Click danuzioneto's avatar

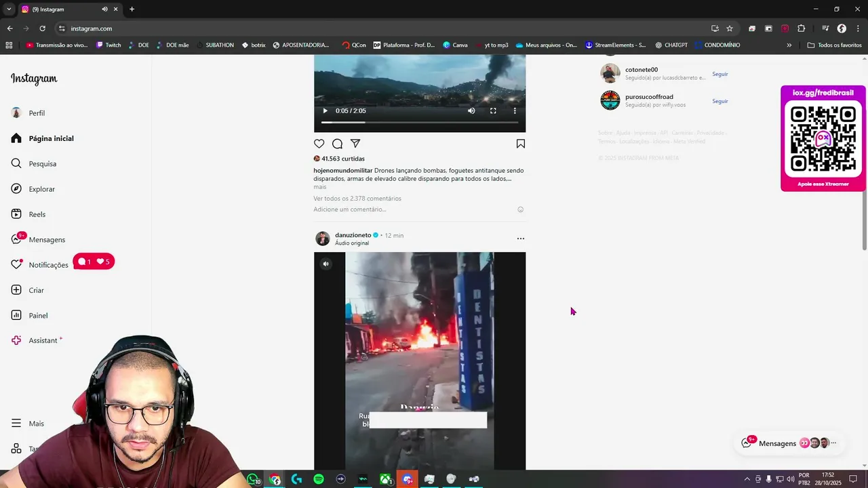pyautogui.click(x=323, y=239)
